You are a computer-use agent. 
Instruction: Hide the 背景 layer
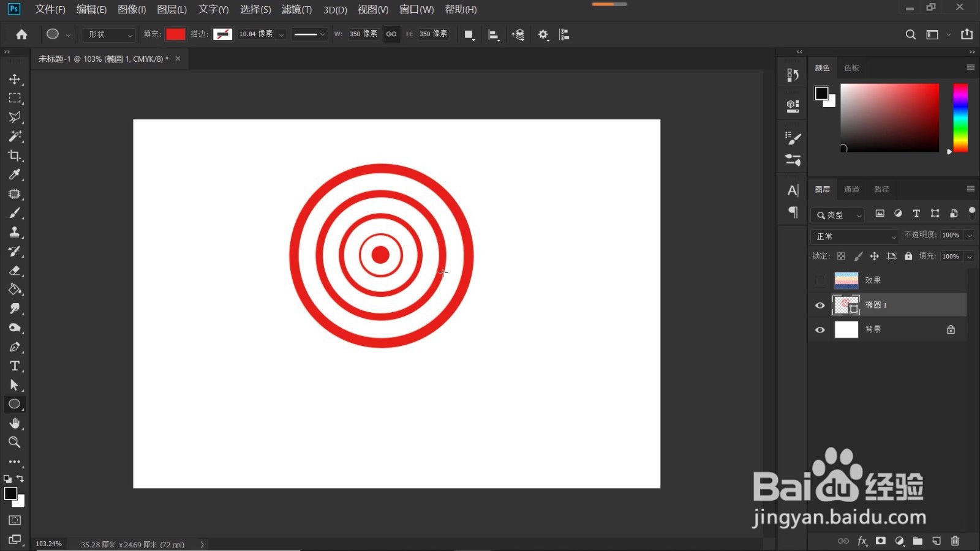(820, 329)
